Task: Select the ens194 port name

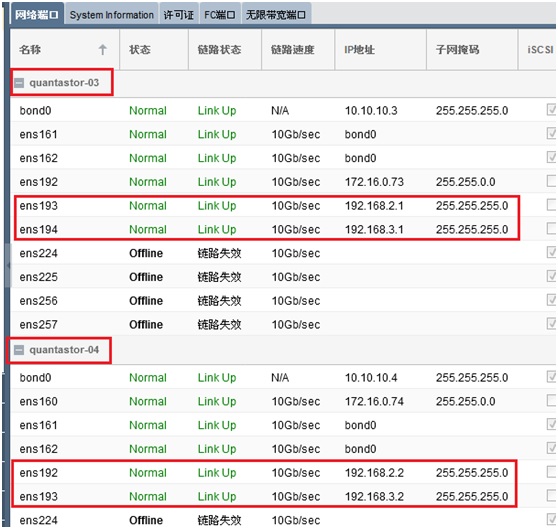Action: click(38, 230)
